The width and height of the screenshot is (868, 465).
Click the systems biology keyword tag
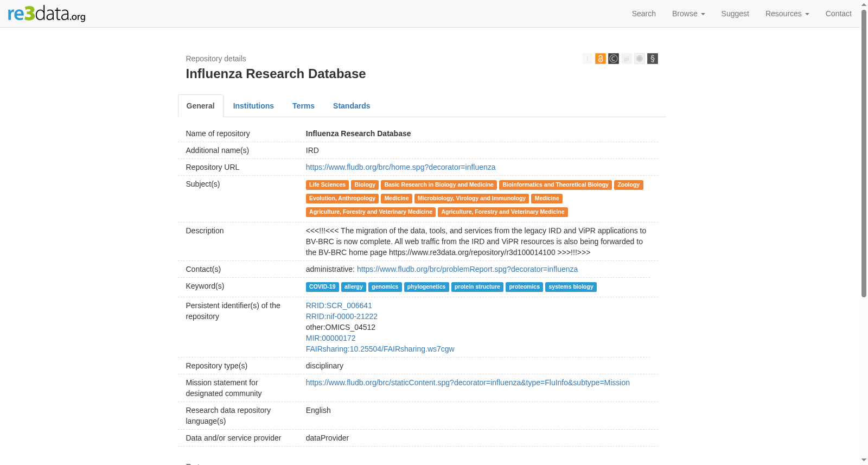pos(571,287)
